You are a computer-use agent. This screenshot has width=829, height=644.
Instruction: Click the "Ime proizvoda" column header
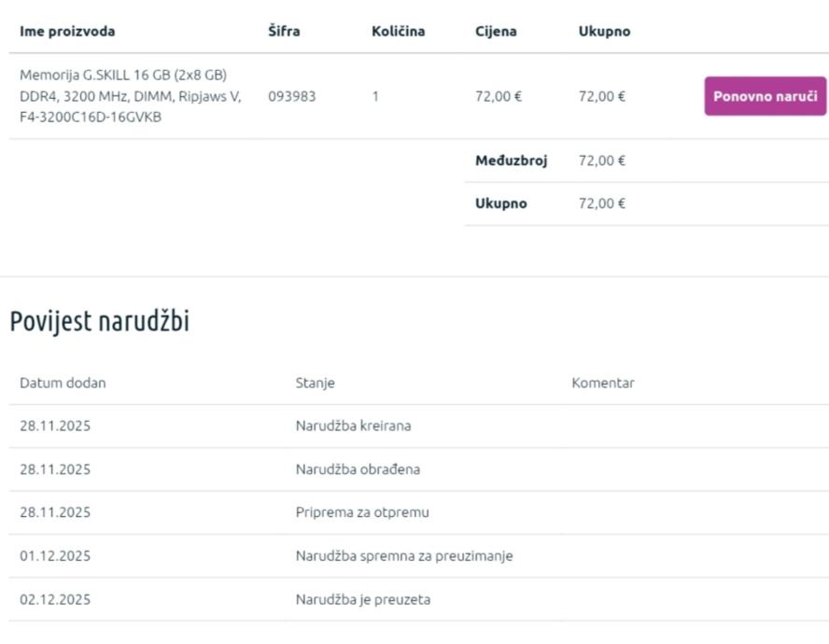coord(67,31)
